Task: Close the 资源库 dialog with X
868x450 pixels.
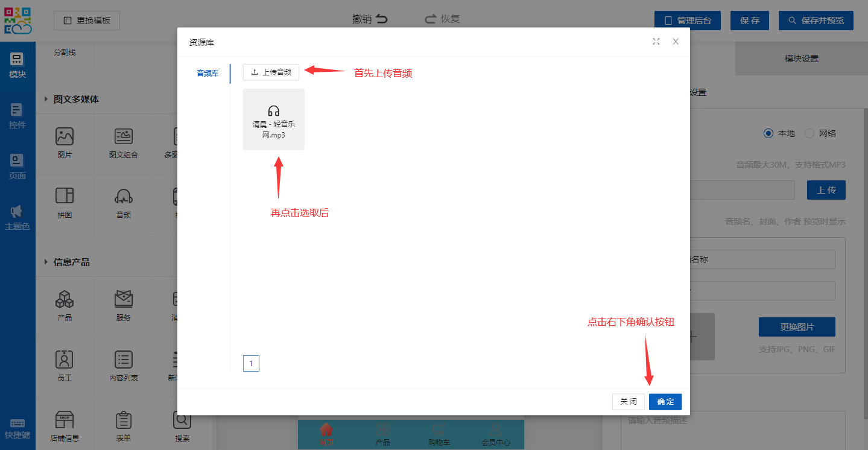Action: point(676,42)
